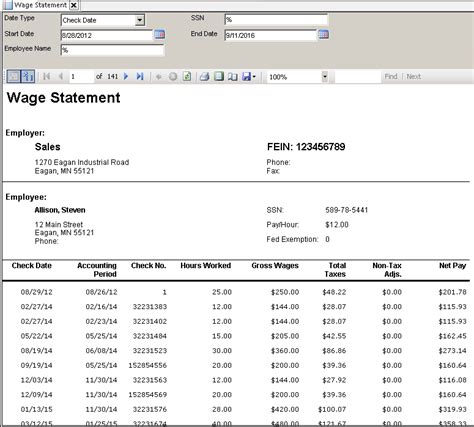Click the export save disk icon
474x427 pixels.
coord(246,77)
